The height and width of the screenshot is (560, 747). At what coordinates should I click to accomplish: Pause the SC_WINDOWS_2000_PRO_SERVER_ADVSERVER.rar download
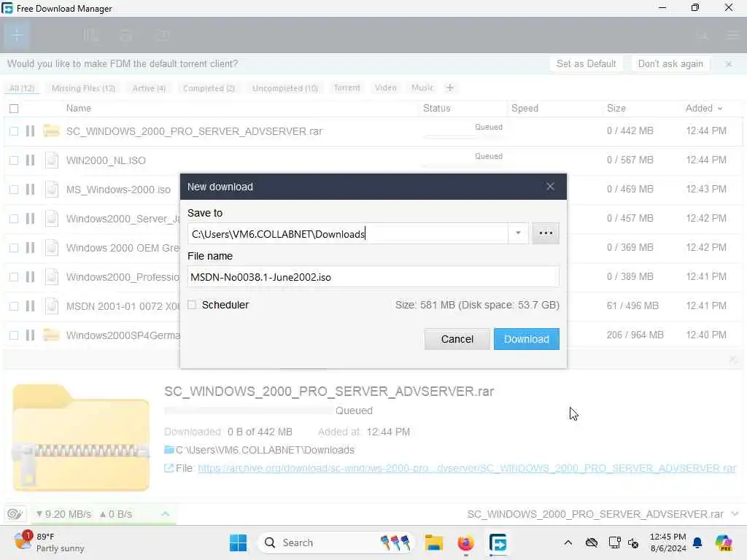(30, 131)
